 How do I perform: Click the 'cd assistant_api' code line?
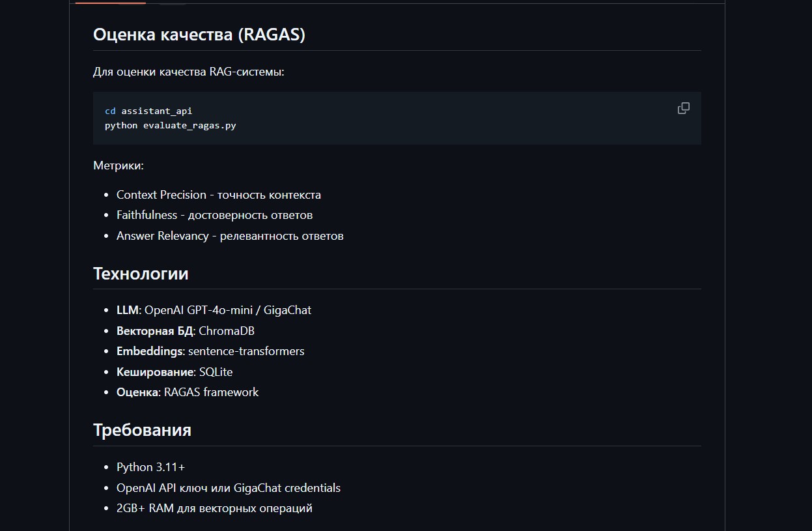[x=148, y=111]
